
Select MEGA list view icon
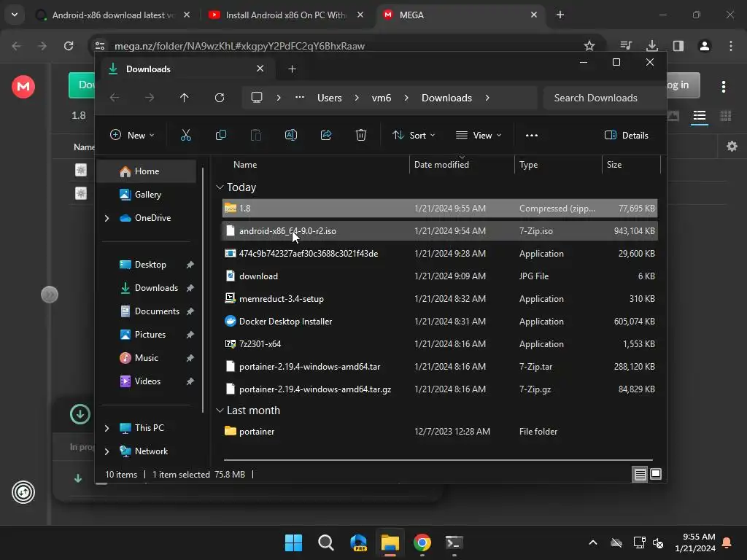700,116
